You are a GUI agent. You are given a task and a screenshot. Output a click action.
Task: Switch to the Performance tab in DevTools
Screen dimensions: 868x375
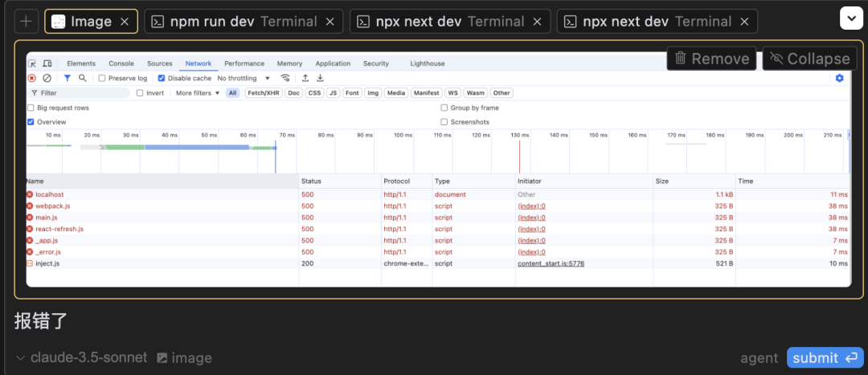coord(244,63)
